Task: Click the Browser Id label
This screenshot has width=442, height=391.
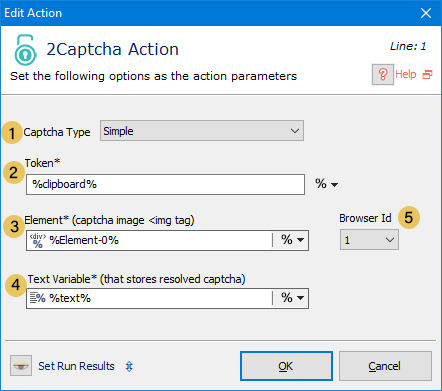Action: click(x=365, y=218)
